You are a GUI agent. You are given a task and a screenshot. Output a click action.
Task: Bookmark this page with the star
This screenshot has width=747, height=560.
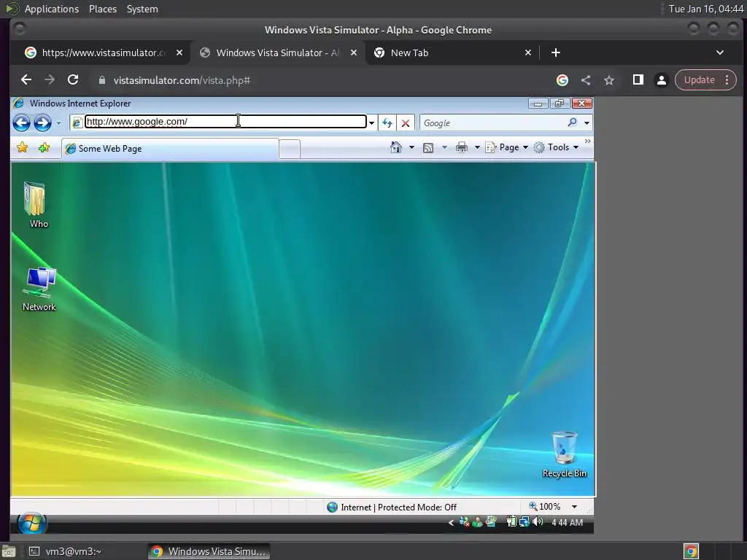pyautogui.click(x=609, y=80)
